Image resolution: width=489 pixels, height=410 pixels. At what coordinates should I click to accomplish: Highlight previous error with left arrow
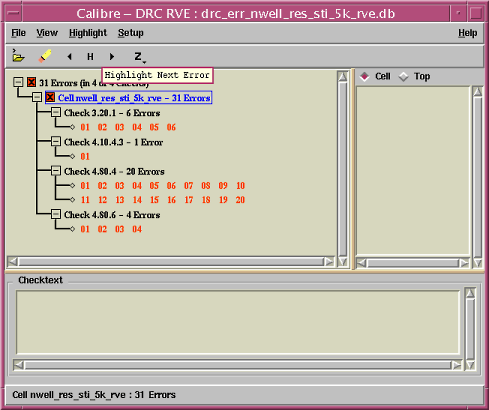click(x=69, y=57)
